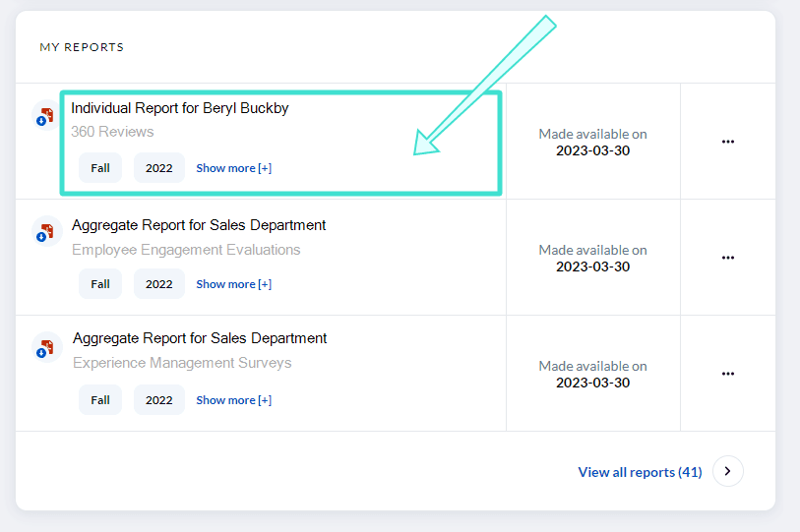The height and width of the screenshot is (532, 800).
Task: Open three-dot menu for Experience Management Surveys row
Action: [728, 374]
